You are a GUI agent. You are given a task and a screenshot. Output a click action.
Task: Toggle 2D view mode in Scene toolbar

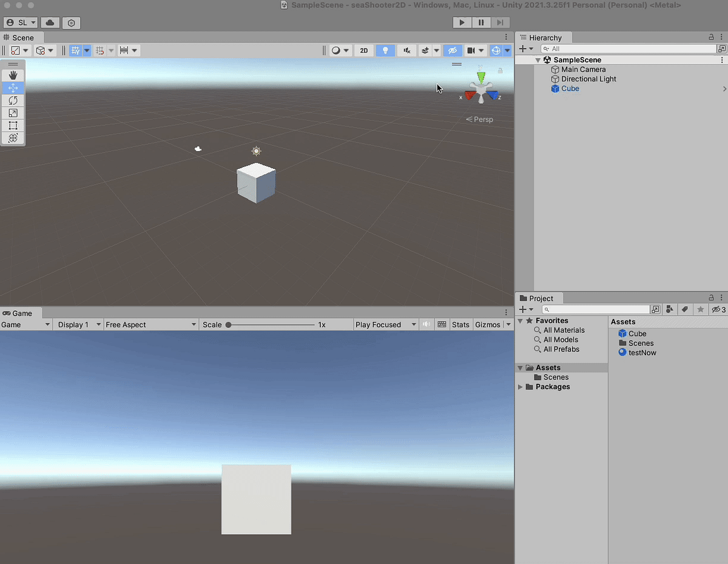point(363,50)
